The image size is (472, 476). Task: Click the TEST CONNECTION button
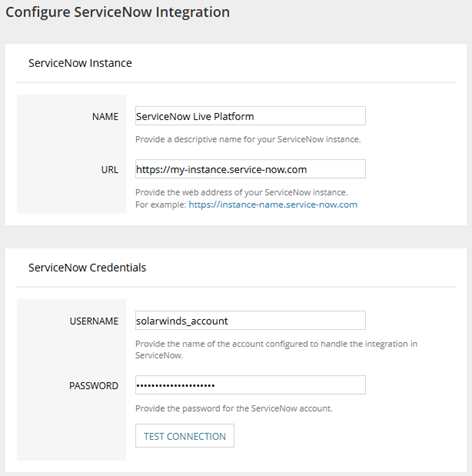tap(185, 436)
